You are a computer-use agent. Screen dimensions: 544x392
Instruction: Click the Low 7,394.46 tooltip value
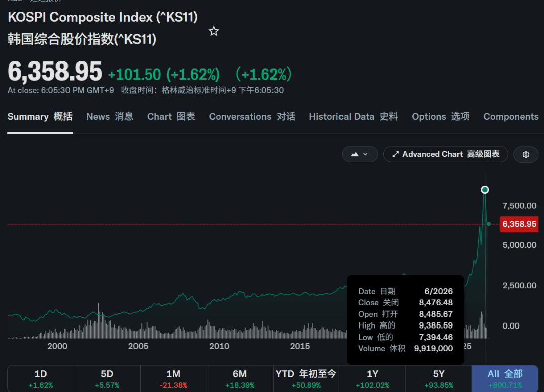435,337
